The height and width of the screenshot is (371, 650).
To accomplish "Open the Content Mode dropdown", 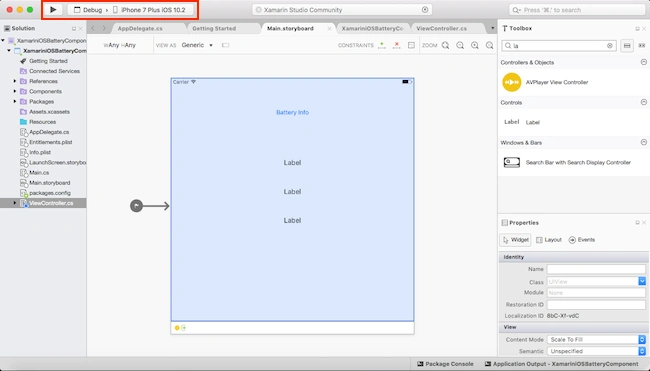I will (596, 339).
